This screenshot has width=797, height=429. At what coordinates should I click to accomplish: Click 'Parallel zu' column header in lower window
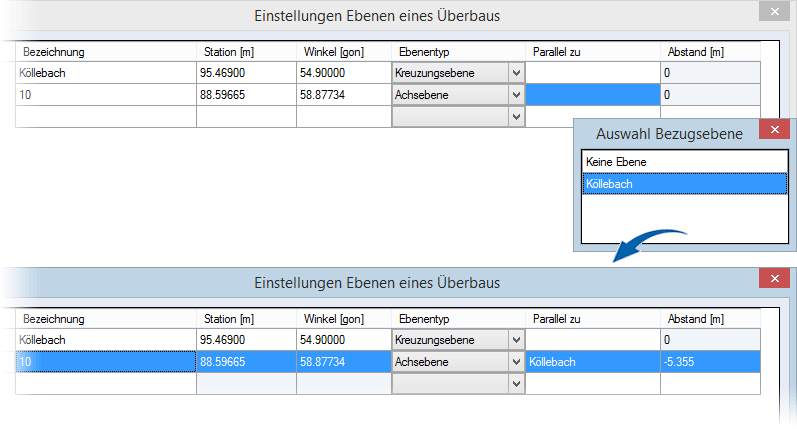(x=593, y=319)
